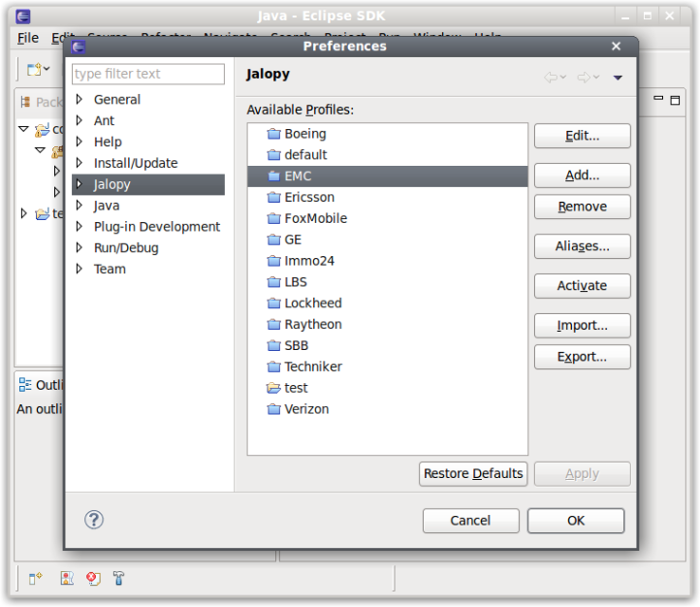Click the hammer tool icon in bottom bar
Viewport: 700px width, 607px height.
pyautogui.click(x=118, y=578)
